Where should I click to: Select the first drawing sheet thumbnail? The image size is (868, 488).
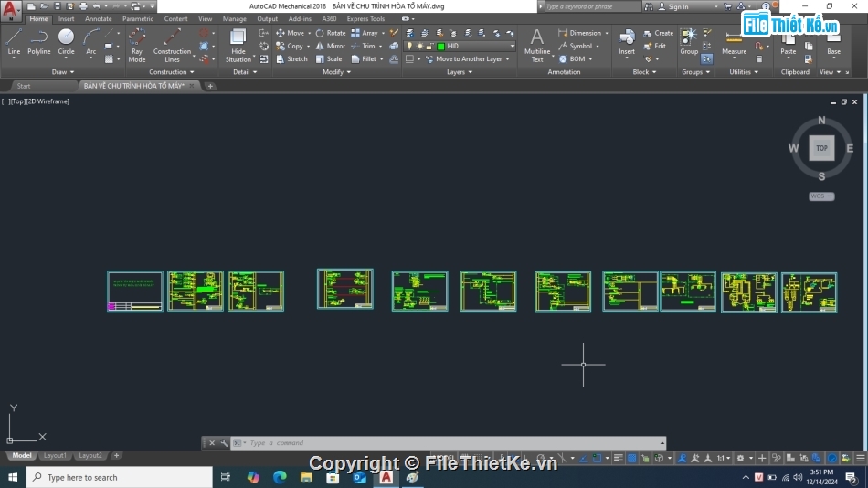coord(135,292)
